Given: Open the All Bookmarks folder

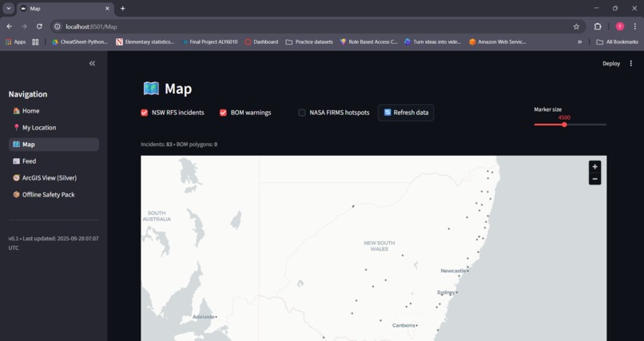Looking at the screenshot, I should pyautogui.click(x=618, y=42).
